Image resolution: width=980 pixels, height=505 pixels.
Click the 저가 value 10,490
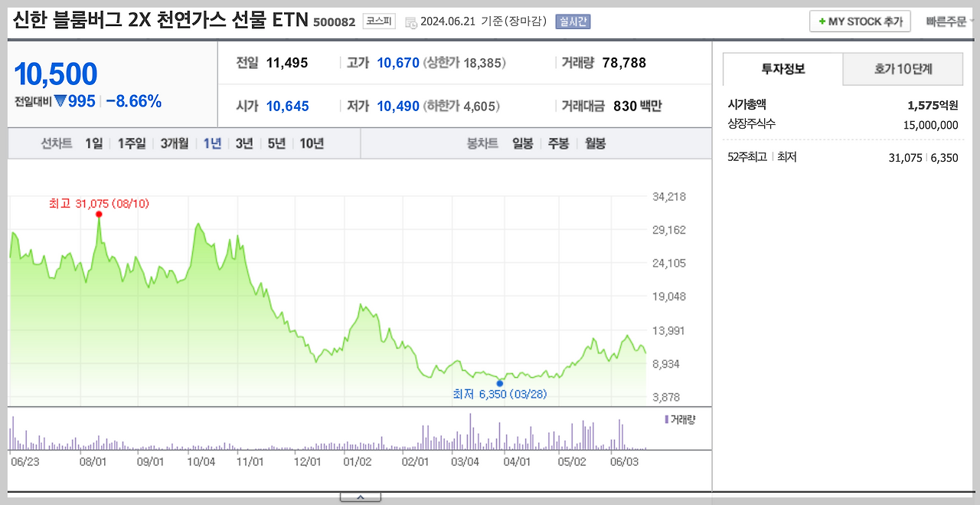tap(398, 106)
